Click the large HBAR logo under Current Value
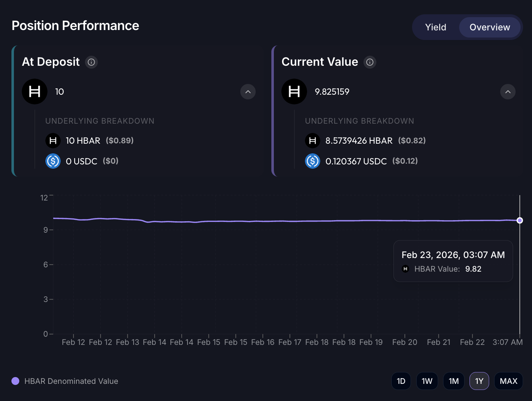This screenshot has height=401, width=532. pyautogui.click(x=294, y=91)
